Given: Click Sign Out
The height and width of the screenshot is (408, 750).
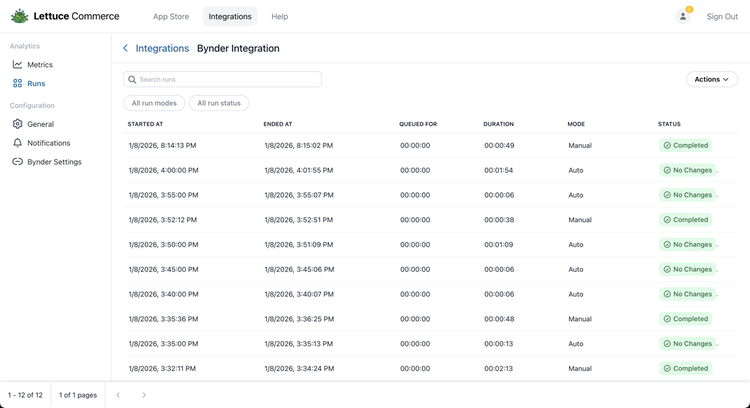Looking at the screenshot, I should (x=722, y=16).
